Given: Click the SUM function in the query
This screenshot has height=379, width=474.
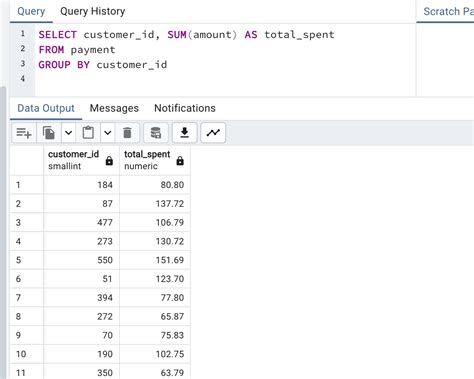Looking at the screenshot, I should (x=177, y=35).
